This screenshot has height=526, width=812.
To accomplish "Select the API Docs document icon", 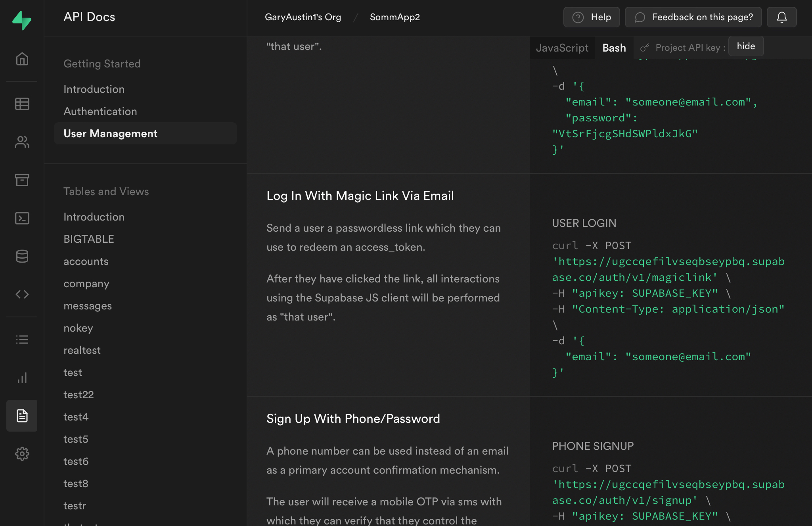I will click(x=22, y=416).
